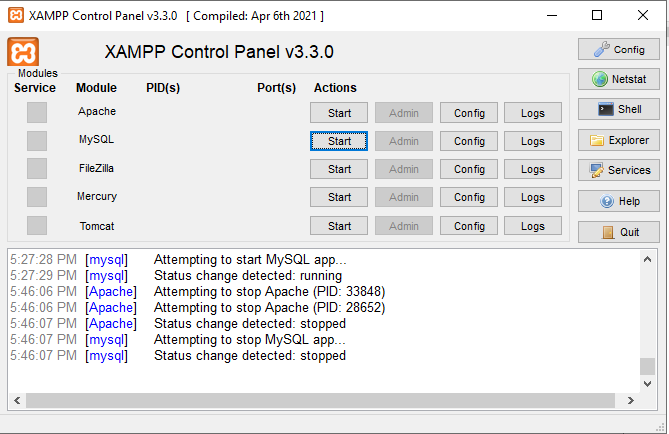Toggle the Mercury service checkbox

click(x=37, y=197)
